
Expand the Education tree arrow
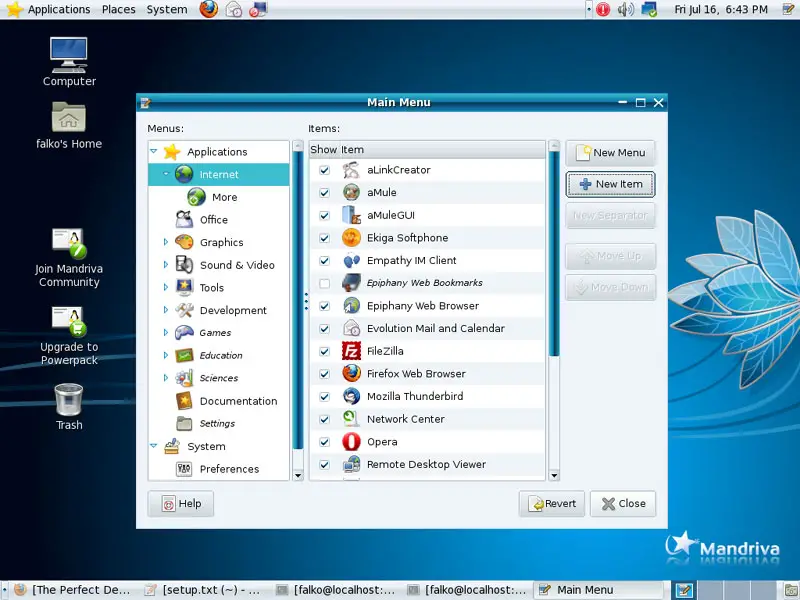pos(166,356)
